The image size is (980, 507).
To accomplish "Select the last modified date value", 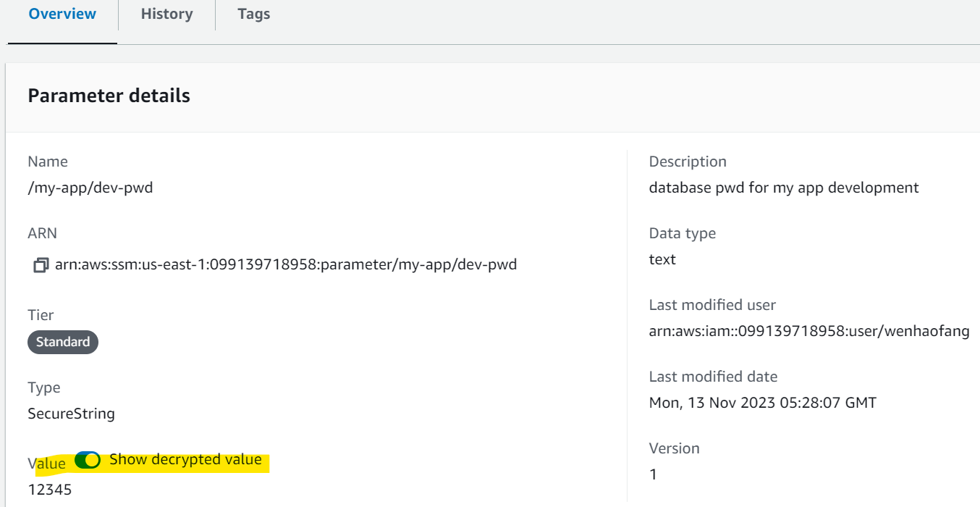I will tap(763, 403).
